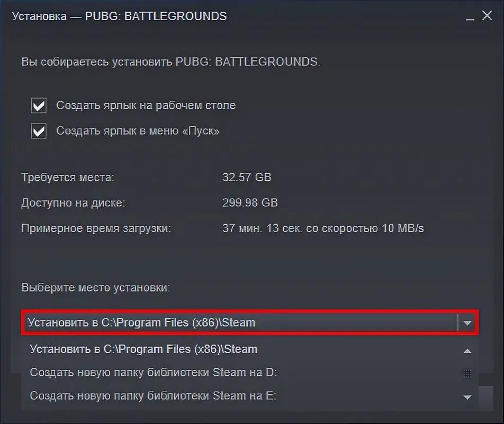Click the 299.98 GB available disk value
Image resolution: width=504 pixels, height=424 pixels.
coord(250,202)
